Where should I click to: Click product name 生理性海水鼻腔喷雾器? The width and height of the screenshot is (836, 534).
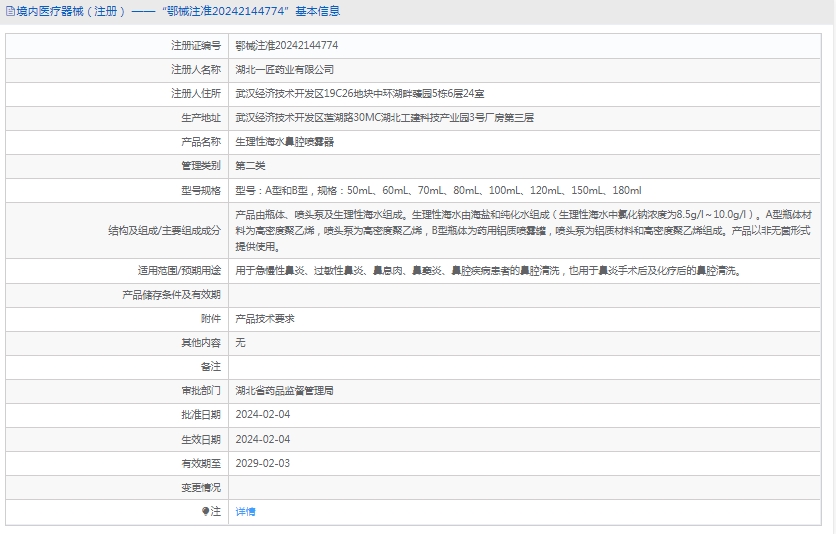coord(284,142)
